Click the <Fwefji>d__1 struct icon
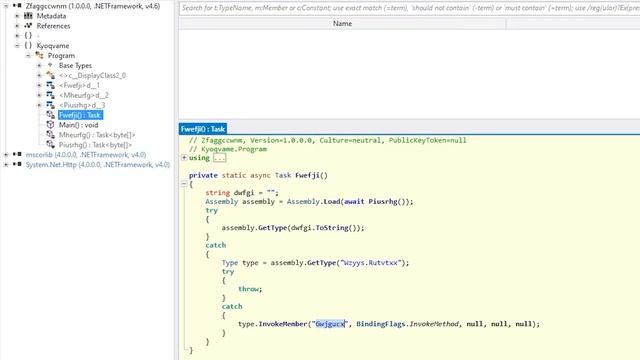The width and height of the screenshot is (640, 360). pyautogui.click(x=50, y=85)
